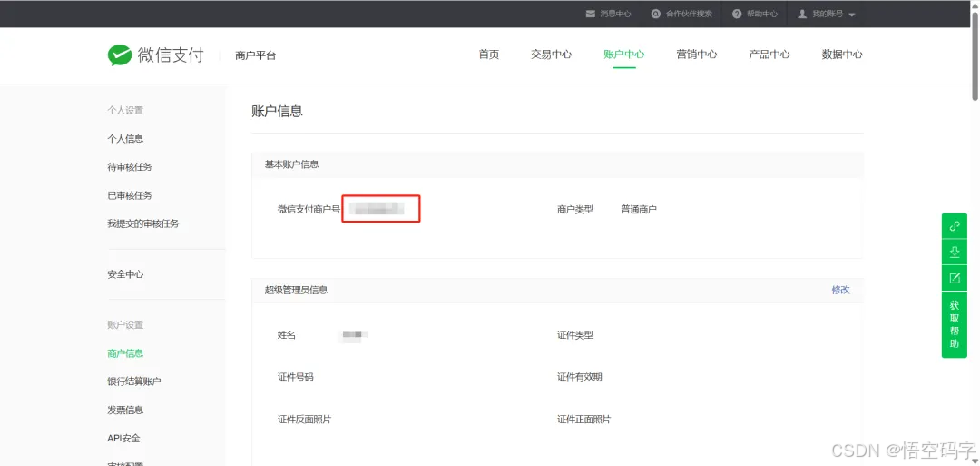
Task: Open 已审核任务 in sidebar
Action: tap(130, 195)
